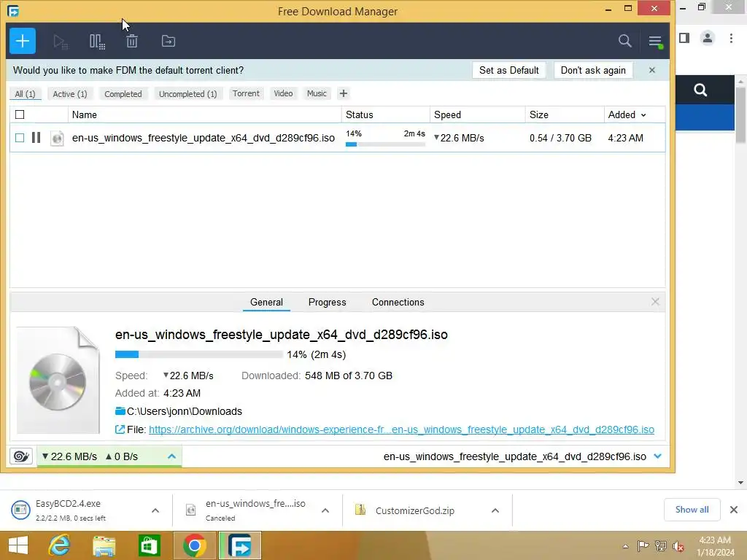Filter by Torrent downloads
The height and width of the screenshot is (560, 747).
246,93
